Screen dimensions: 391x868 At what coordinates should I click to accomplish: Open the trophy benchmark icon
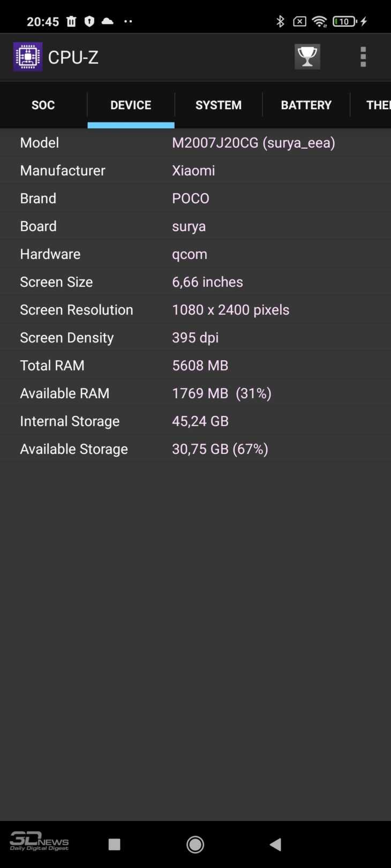point(307,57)
